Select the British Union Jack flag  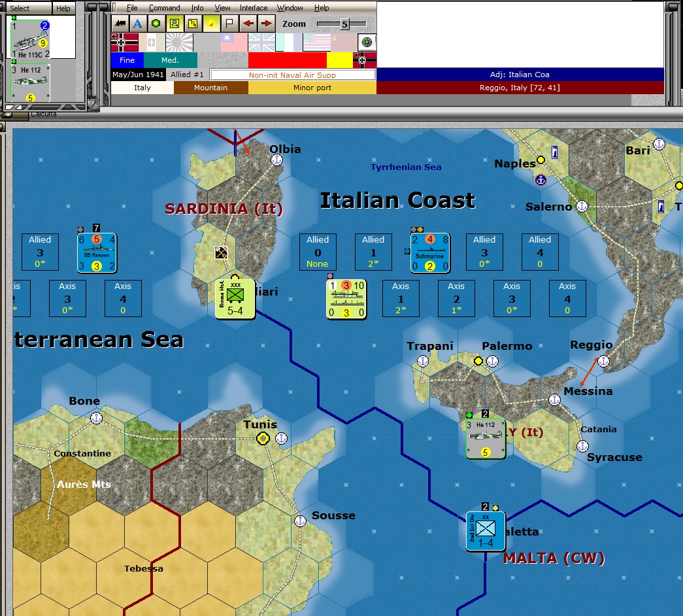(262, 43)
